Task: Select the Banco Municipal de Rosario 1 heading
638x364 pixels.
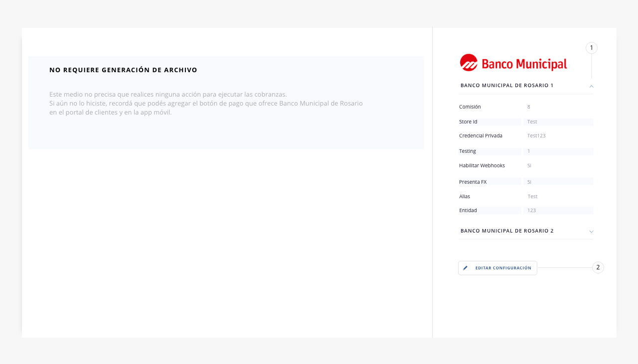Action: pos(507,86)
